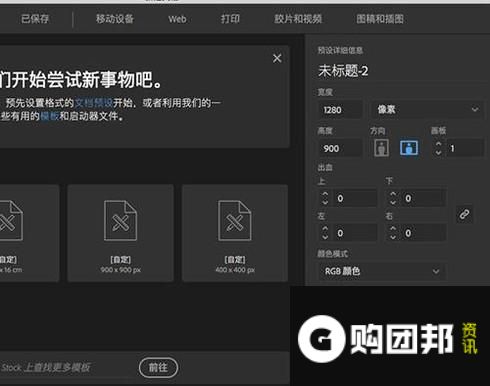Open the 图稿和插图 tab

[380, 19]
